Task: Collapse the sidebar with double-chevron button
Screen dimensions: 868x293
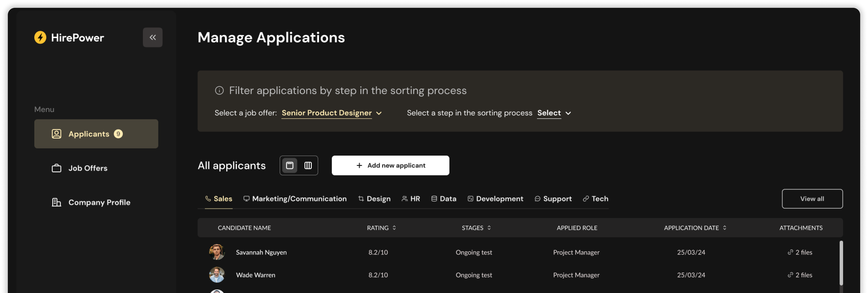Action: [153, 38]
